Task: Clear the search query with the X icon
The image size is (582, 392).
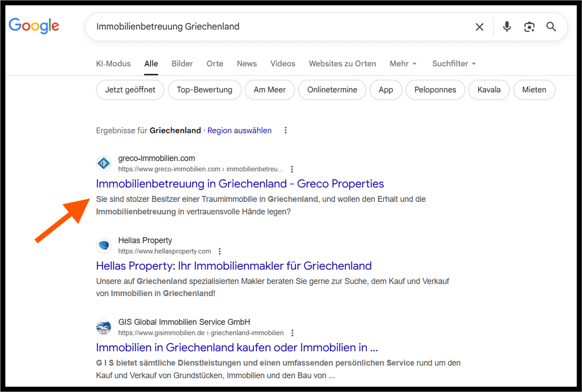Action: 479,26
